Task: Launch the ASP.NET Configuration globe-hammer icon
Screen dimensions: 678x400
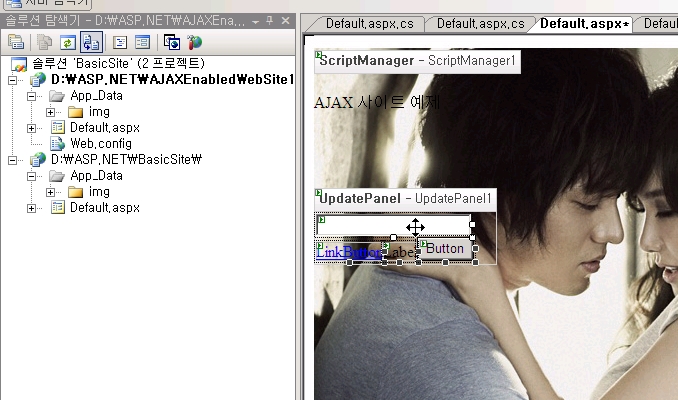Action: click(195, 42)
